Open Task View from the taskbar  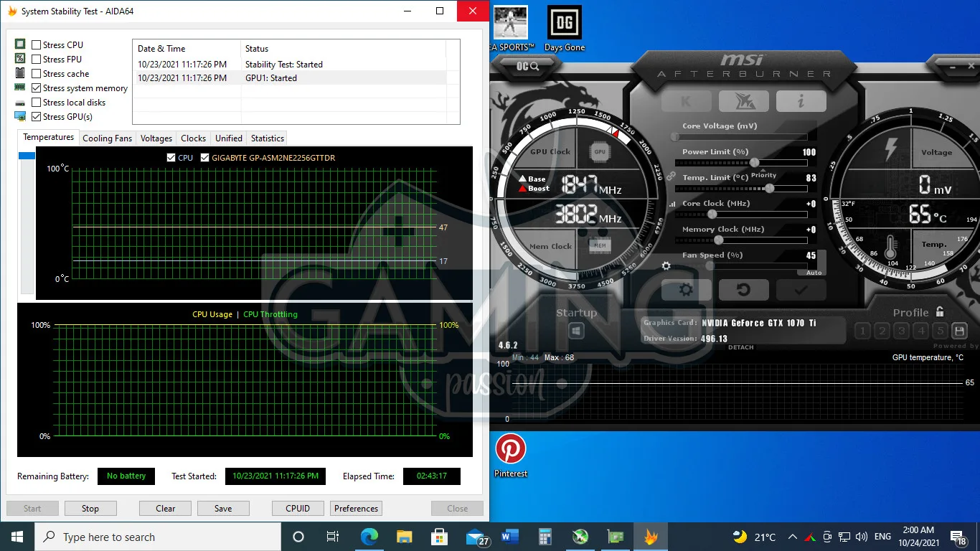[x=333, y=537]
